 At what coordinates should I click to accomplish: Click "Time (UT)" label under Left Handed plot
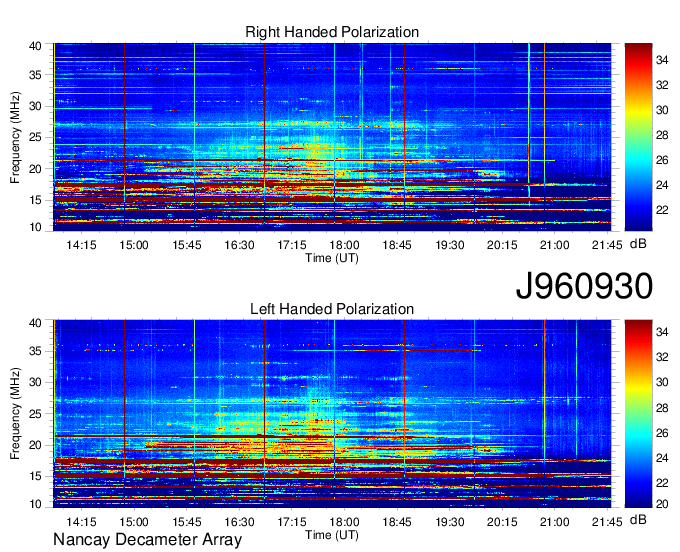[x=332, y=535]
